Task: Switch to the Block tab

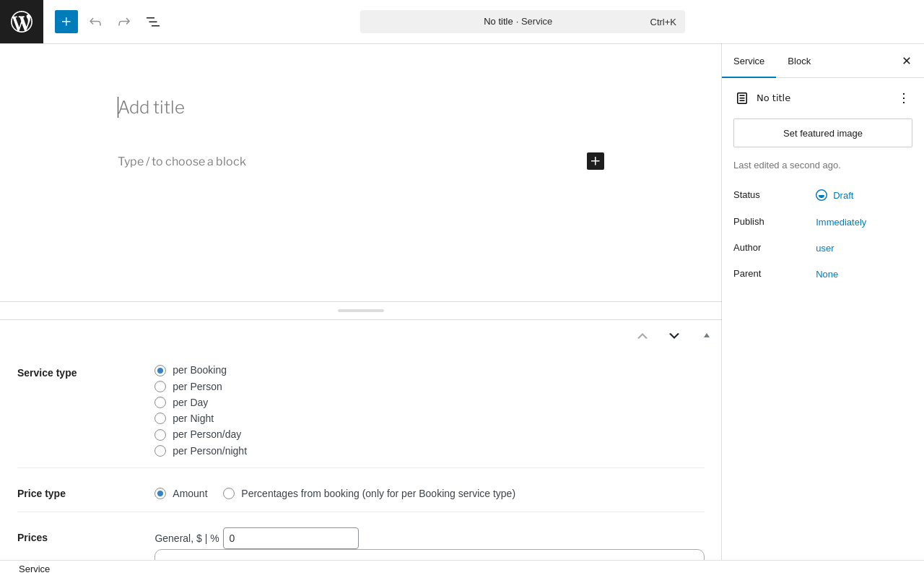Action: pos(799,61)
